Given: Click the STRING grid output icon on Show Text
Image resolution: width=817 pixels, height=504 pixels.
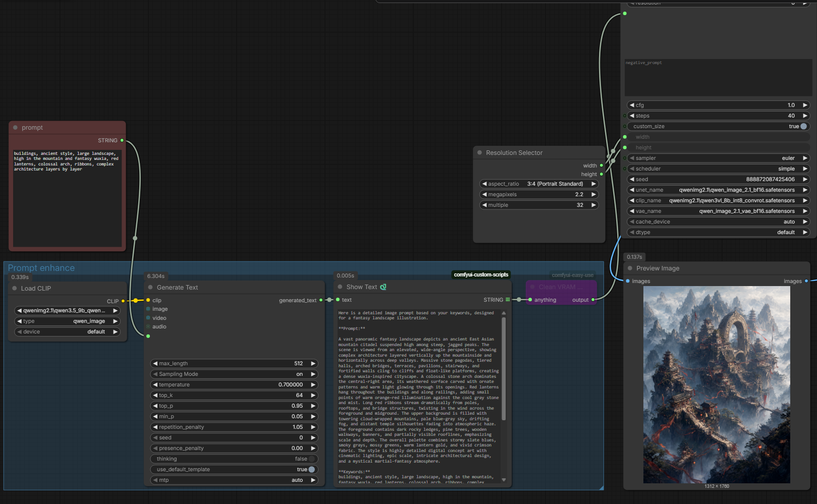Looking at the screenshot, I should [508, 300].
